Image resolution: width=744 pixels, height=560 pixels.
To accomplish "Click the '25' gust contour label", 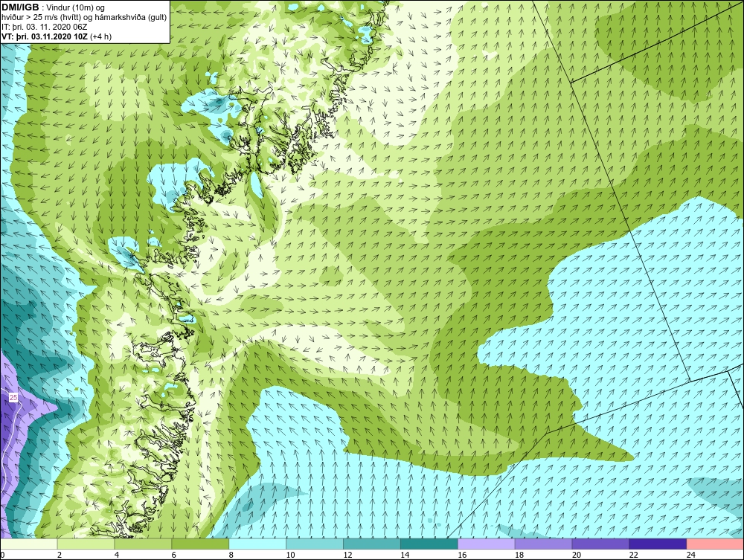I will (x=13, y=397).
